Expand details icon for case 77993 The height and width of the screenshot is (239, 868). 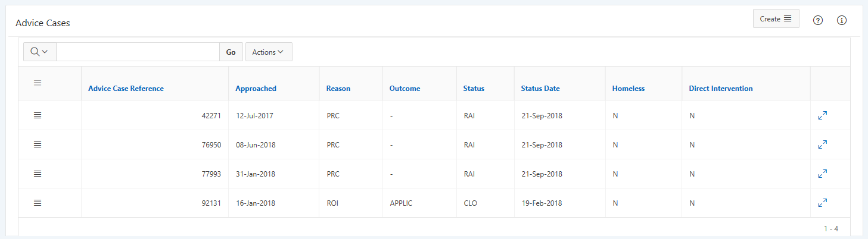pos(823,174)
